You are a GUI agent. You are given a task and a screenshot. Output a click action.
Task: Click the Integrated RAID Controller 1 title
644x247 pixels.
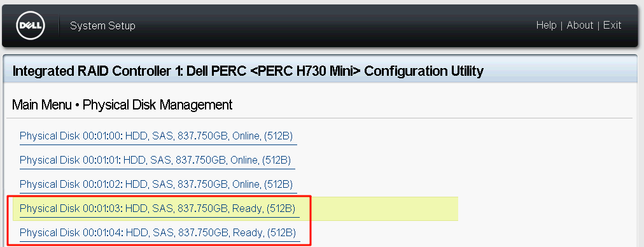98,71
